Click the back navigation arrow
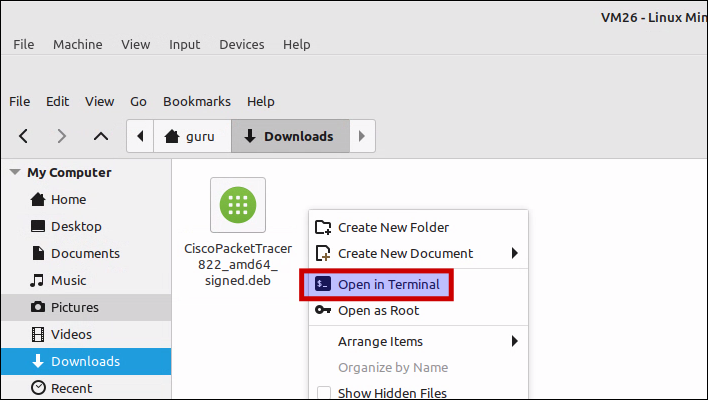 24,136
